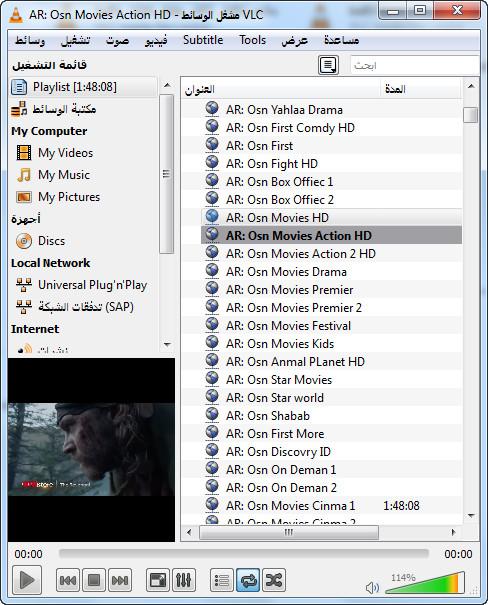Image resolution: width=488 pixels, height=605 pixels.
Task: Click sidebar scroll down arrow
Action: [x=167, y=344]
